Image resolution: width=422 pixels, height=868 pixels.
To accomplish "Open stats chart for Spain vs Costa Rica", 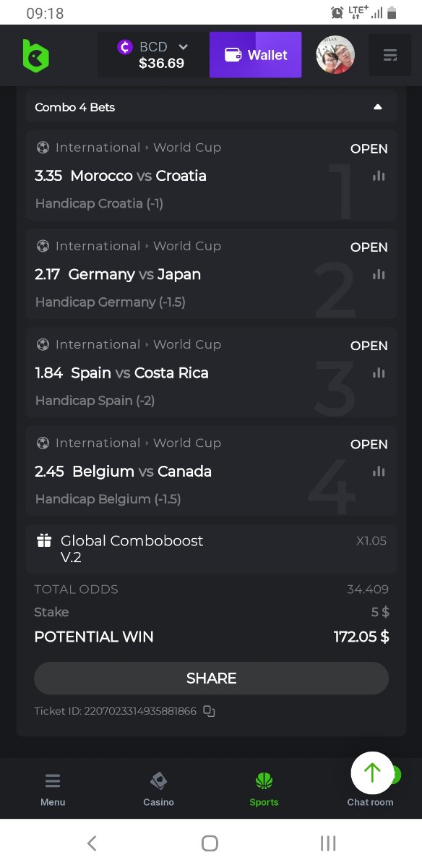I will coord(379,373).
